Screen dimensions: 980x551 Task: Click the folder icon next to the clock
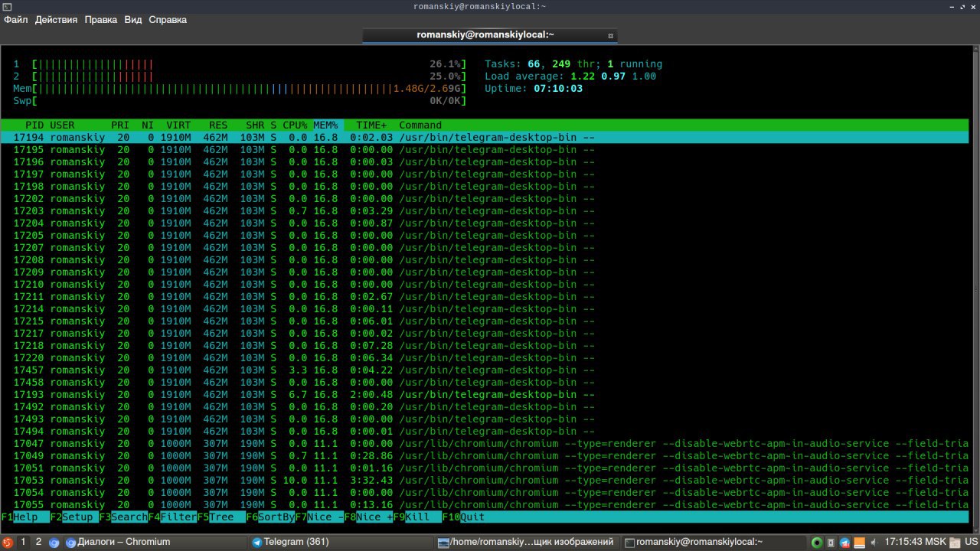[955, 542]
